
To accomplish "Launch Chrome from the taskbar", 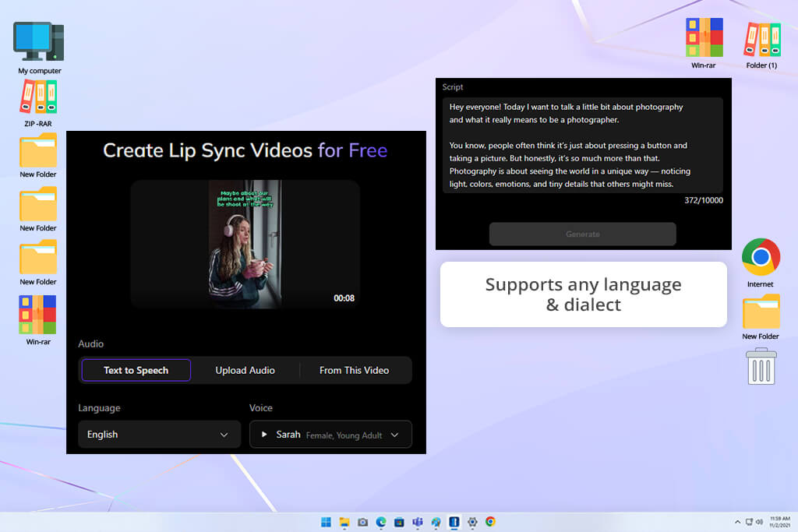I will 491,522.
